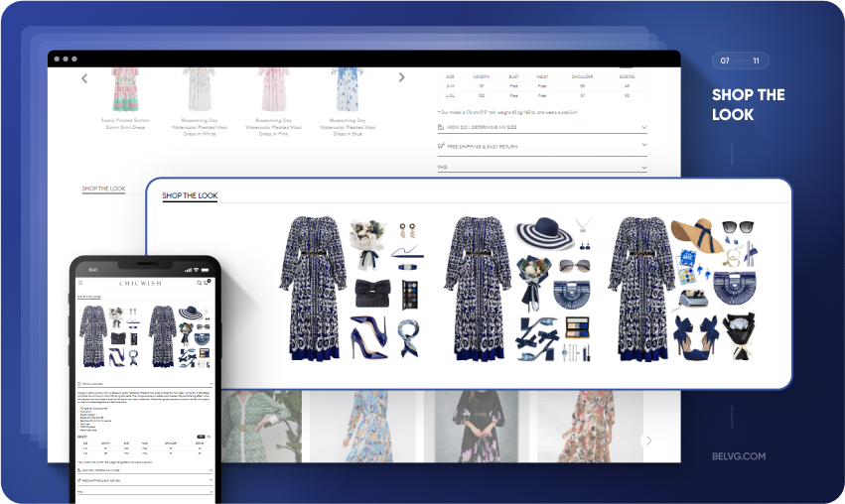Click the shipping cart icon beside Free Shipping

coord(441,146)
